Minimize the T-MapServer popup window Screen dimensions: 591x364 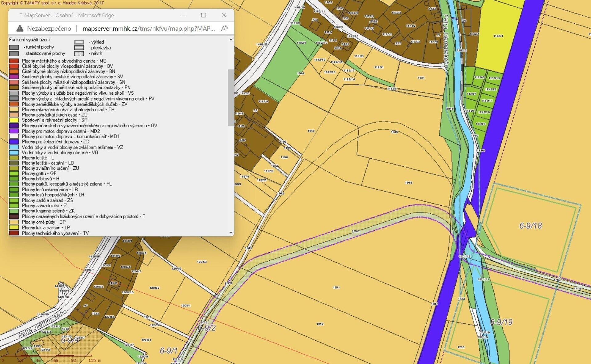pos(183,15)
